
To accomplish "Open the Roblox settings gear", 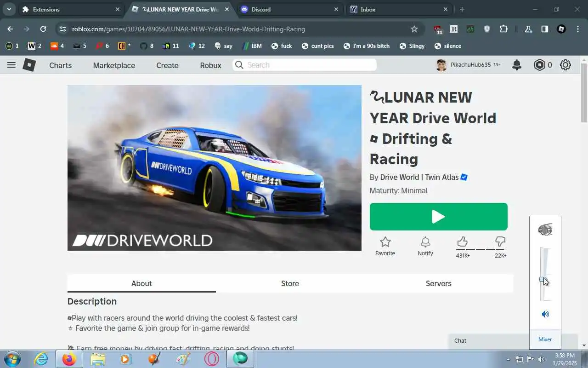I will click(x=565, y=65).
